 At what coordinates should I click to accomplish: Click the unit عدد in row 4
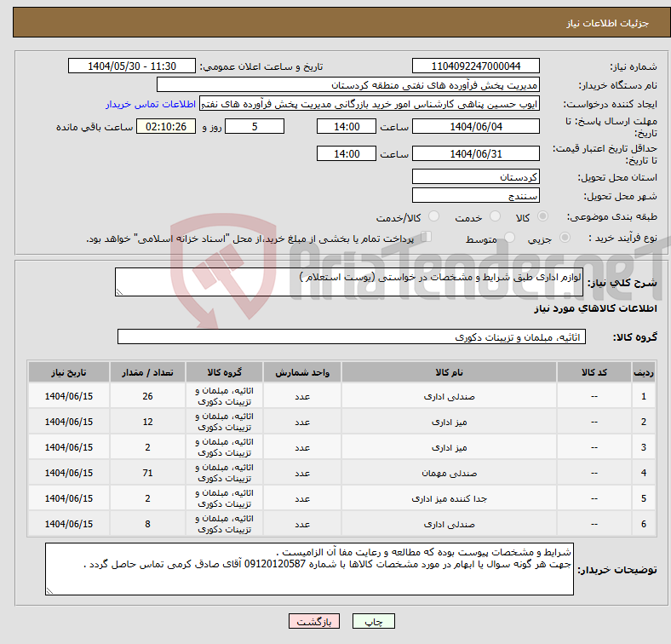302,473
